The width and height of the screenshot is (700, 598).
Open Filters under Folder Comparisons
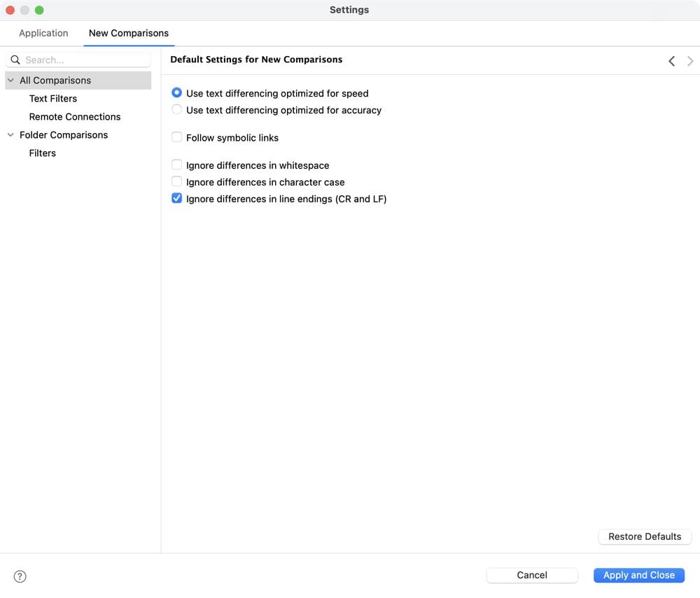click(x=43, y=153)
